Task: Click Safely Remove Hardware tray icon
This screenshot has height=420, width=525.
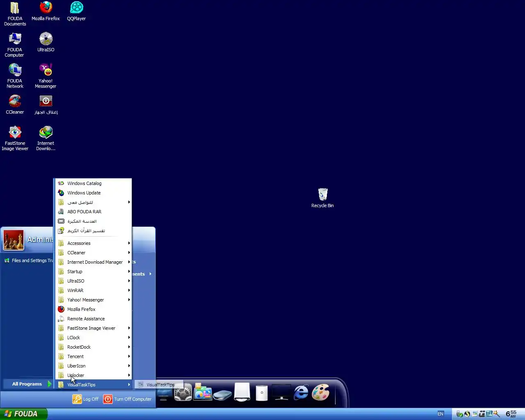Action: tap(459, 414)
